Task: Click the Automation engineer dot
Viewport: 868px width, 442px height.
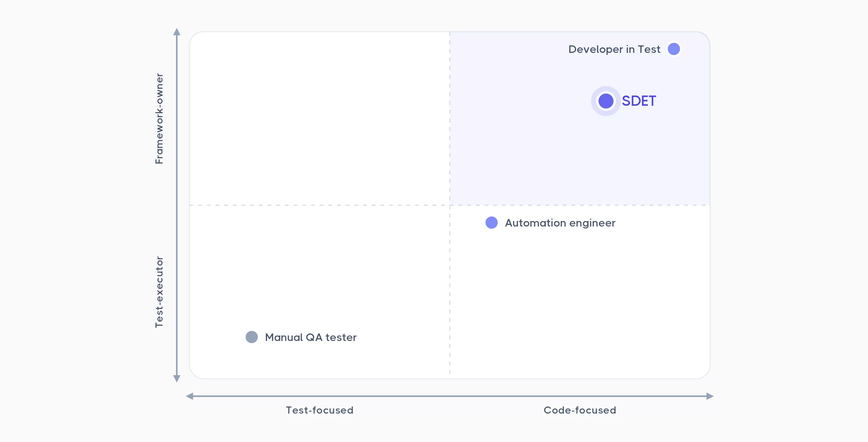Action: tap(491, 223)
